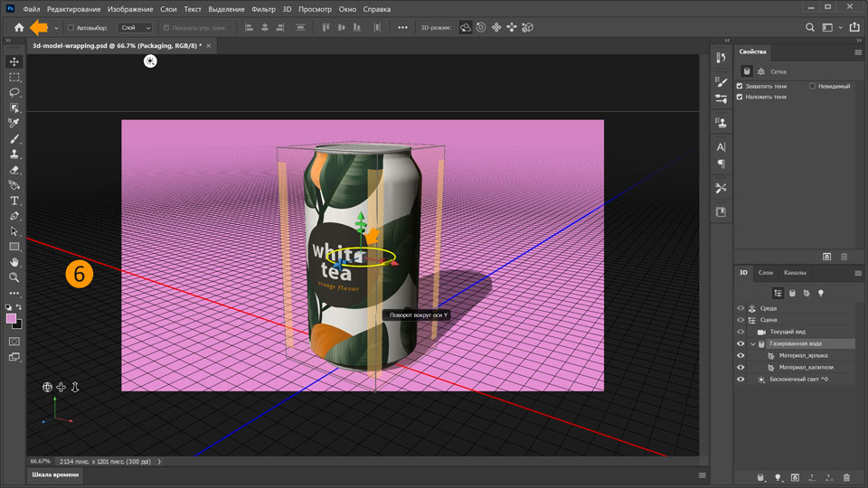The height and width of the screenshot is (488, 868).
Task: Click the Search icon at top right
Action: pos(811,28)
